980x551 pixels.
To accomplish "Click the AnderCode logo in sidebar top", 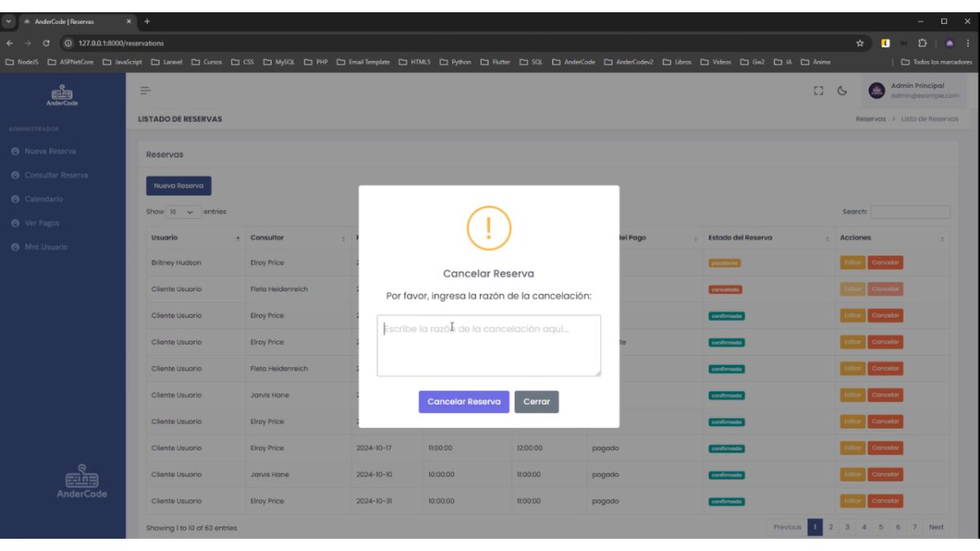I will 63,95.
